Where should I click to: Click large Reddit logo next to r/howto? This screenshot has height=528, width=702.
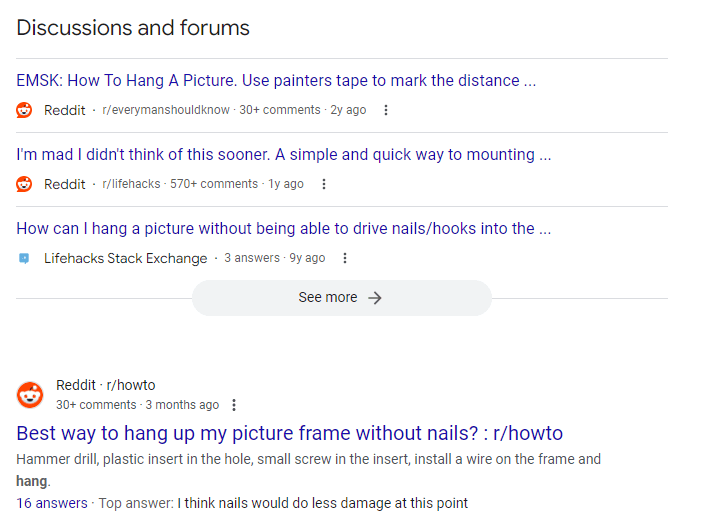[30, 395]
